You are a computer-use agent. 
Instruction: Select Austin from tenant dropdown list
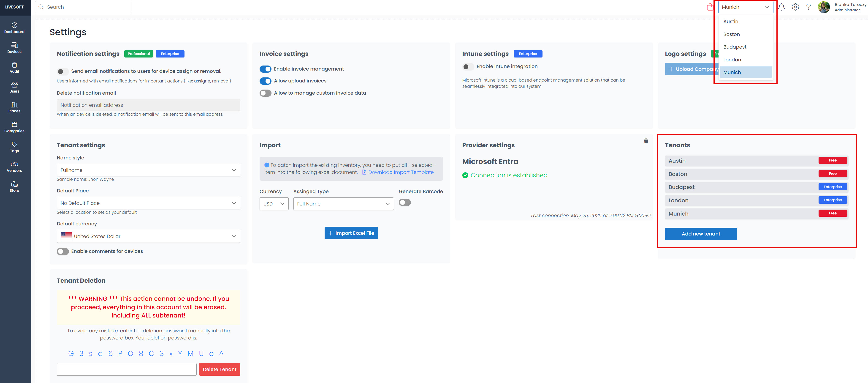tap(745, 22)
